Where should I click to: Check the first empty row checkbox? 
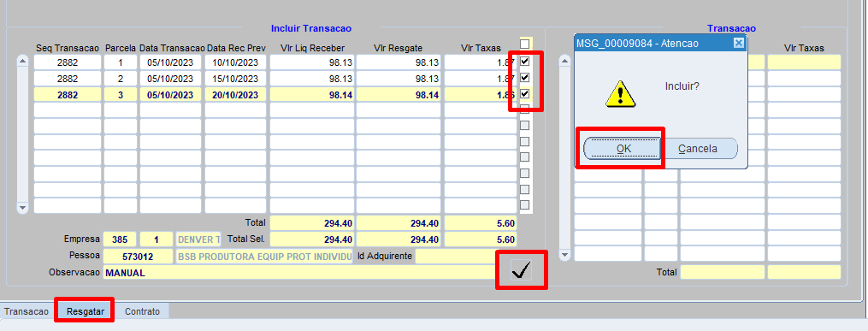(x=525, y=109)
